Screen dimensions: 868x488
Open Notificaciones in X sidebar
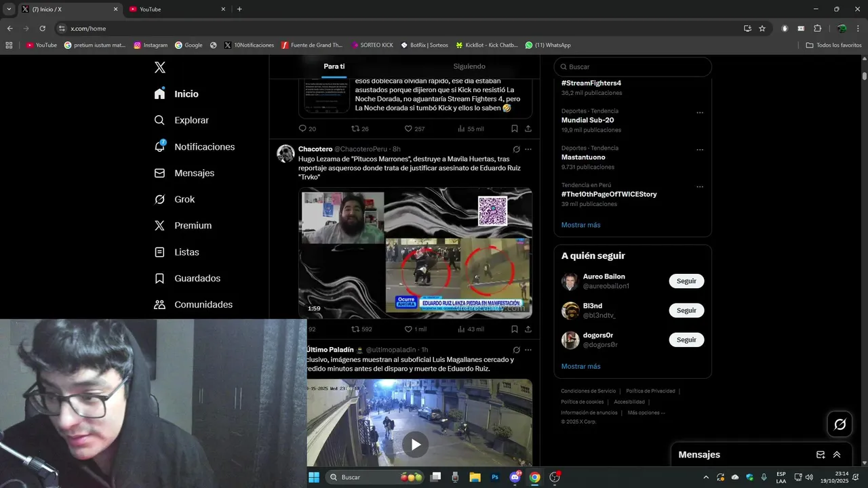(x=195, y=146)
